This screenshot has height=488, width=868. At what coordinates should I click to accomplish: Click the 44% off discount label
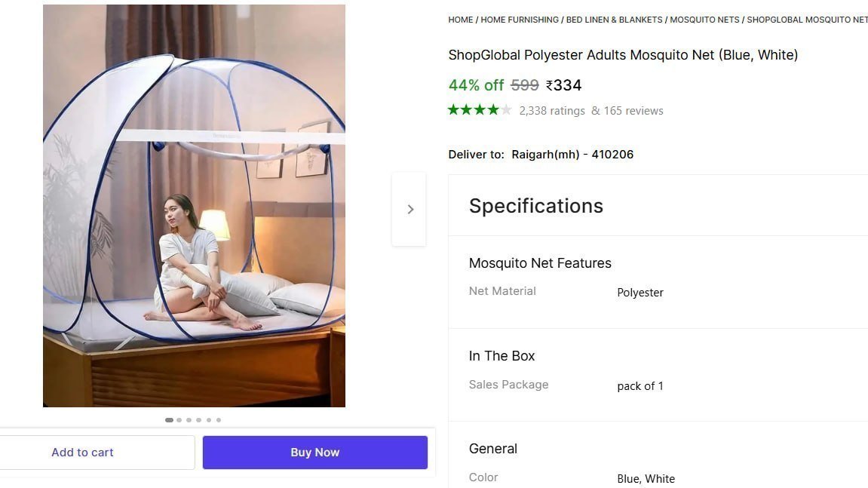click(475, 85)
